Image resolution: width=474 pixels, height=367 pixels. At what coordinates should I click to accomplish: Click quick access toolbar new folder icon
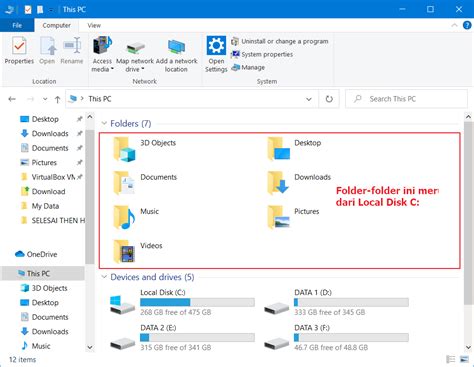coord(40,9)
